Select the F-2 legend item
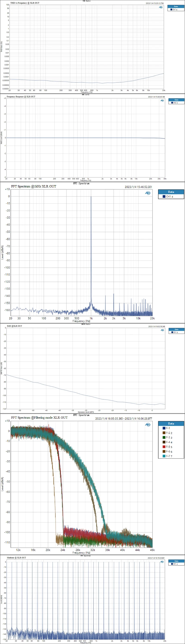The width and height of the screenshot is (185, 644). 167,433
